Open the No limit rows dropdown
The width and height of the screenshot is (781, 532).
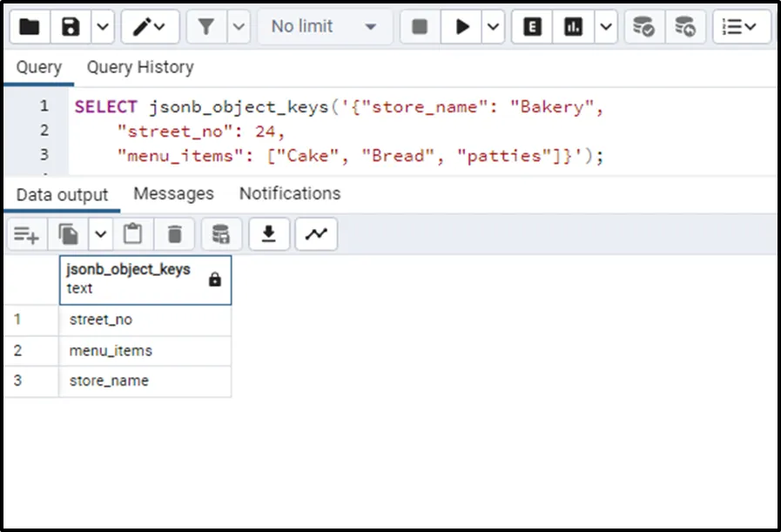pyautogui.click(x=324, y=27)
